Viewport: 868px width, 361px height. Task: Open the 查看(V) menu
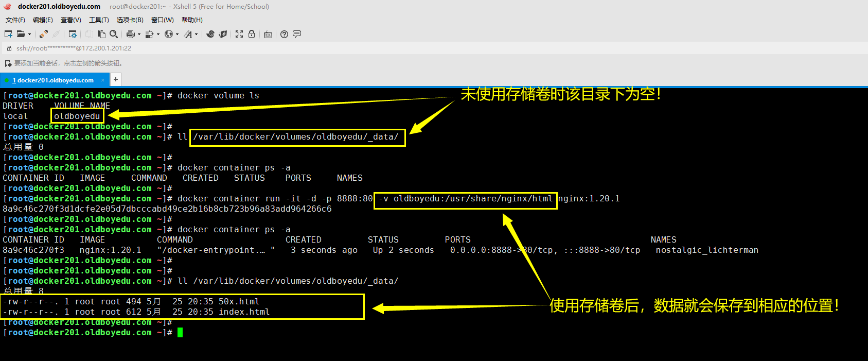coord(71,20)
